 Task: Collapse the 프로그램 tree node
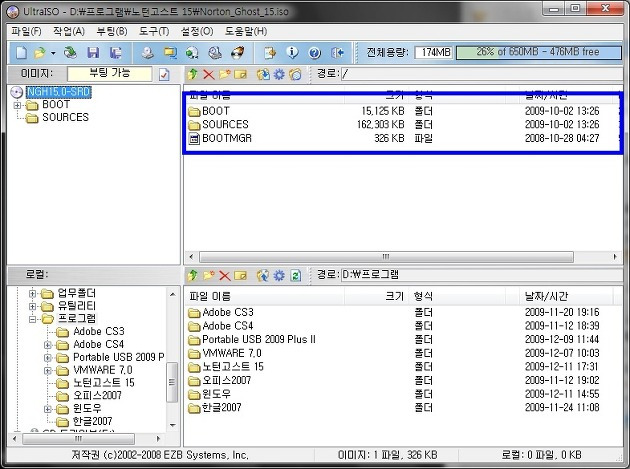click(x=33, y=319)
